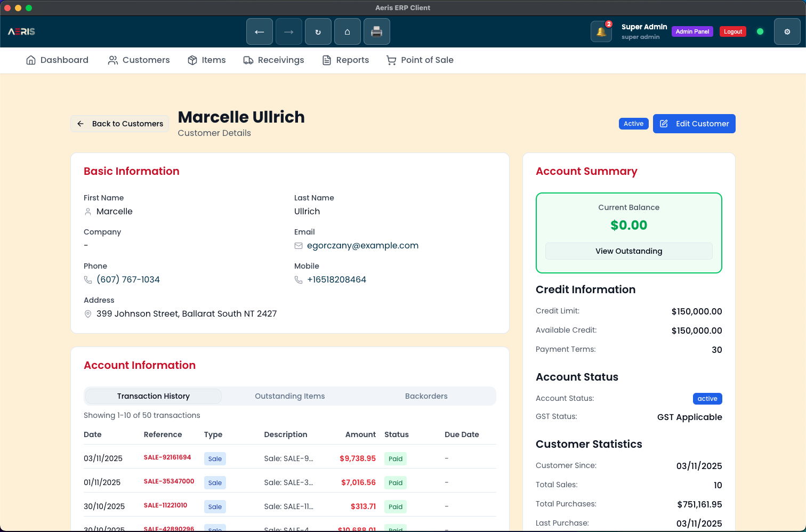Switch to Outstanding Items tab

(x=289, y=396)
